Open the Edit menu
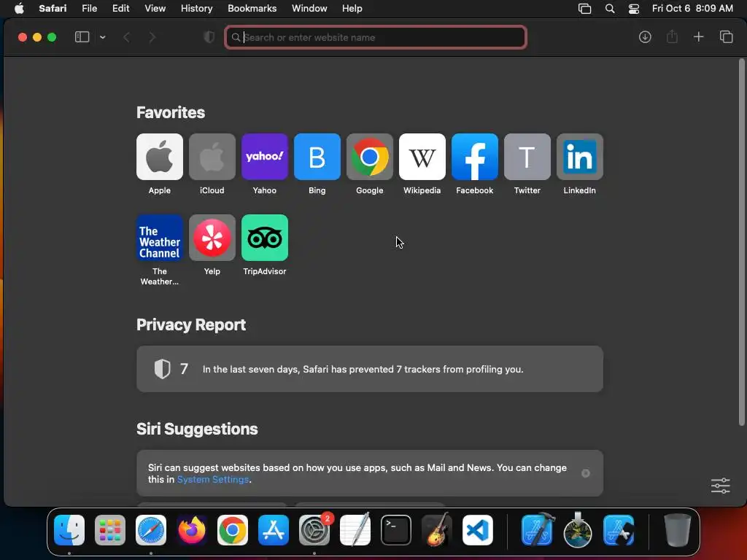This screenshot has height=560, width=747. 121,9
